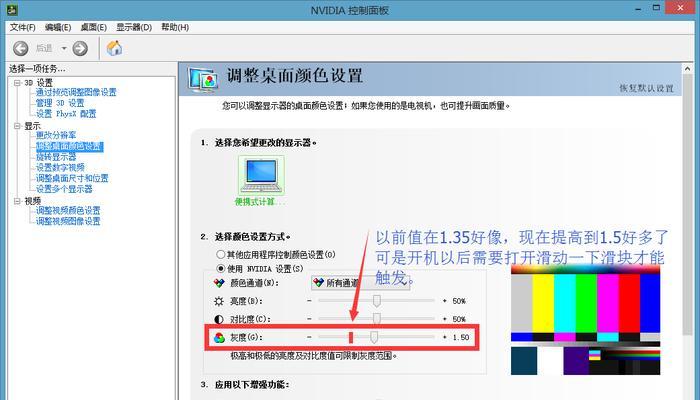Collapse the 视频 tree node

17,201
